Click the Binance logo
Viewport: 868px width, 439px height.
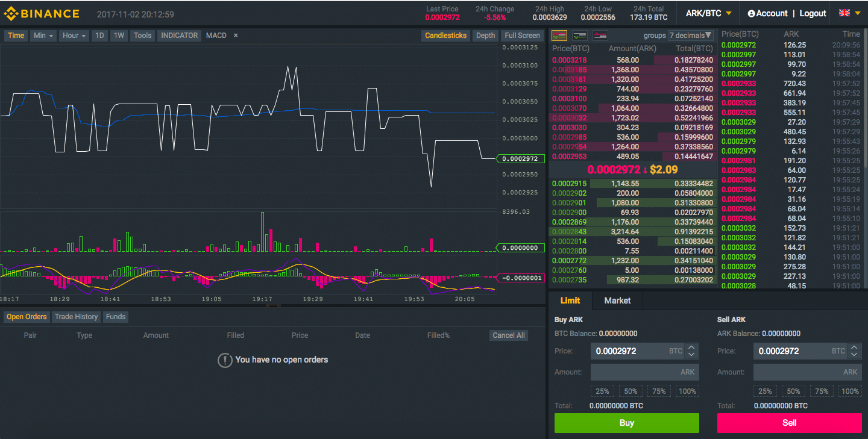42,13
